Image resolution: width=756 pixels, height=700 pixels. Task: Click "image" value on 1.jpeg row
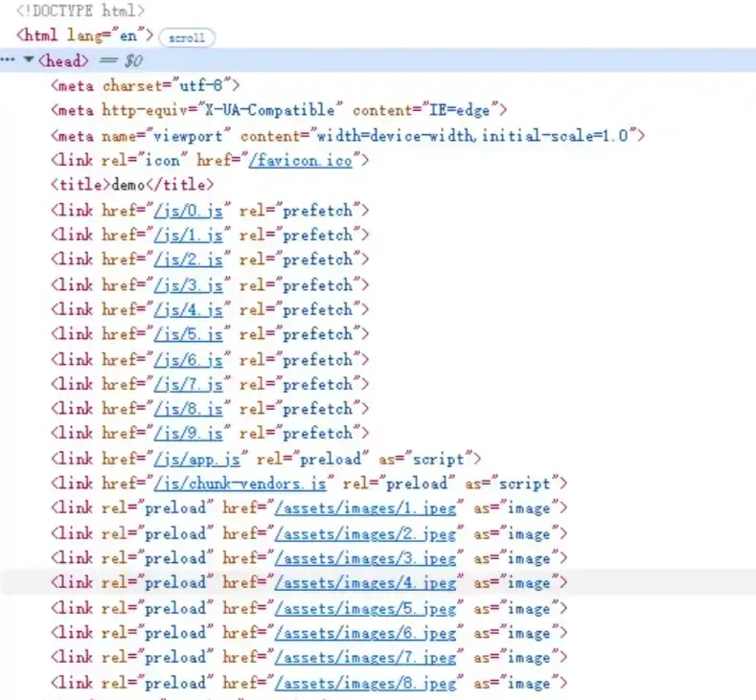(529, 508)
